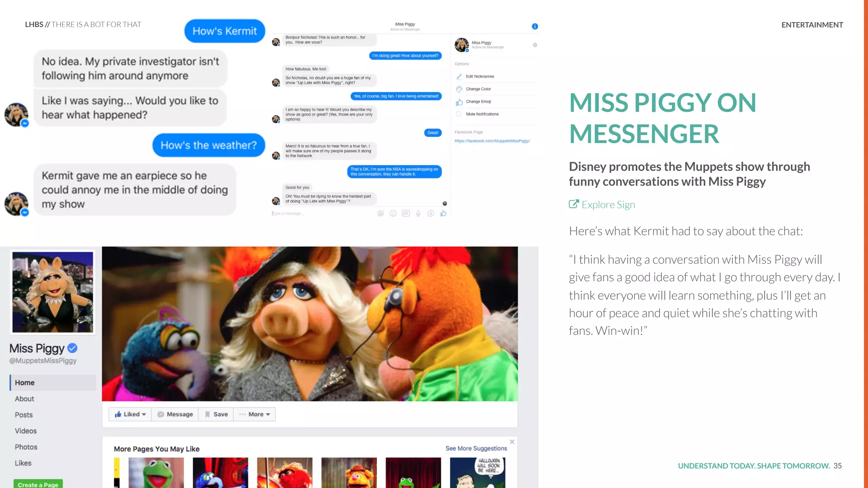Click the Save button on the page
The height and width of the screenshot is (488, 868).
tap(216, 414)
